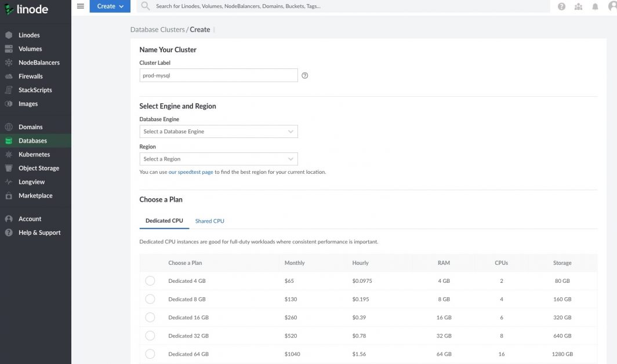Click the Cluster Label text field
The height and width of the screenshot is (364, 617).
(x=219, y=75)
